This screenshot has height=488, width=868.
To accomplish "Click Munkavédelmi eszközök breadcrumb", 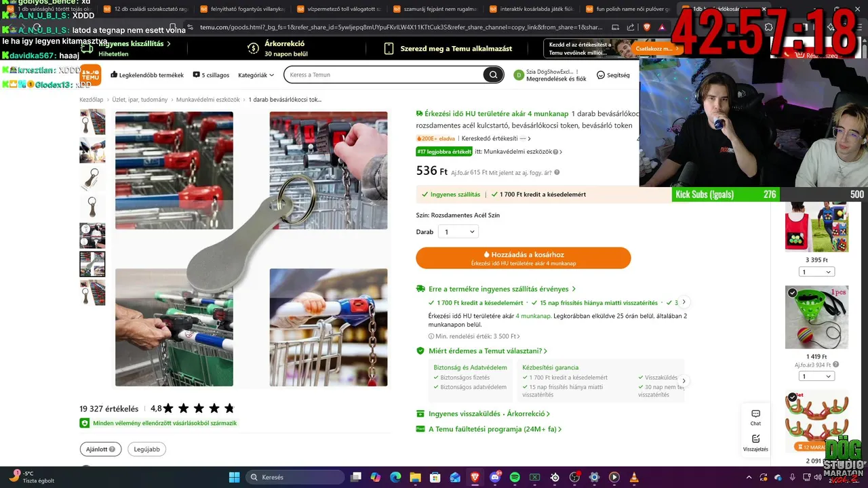I will pyautogui.click(x=208, y=100).
